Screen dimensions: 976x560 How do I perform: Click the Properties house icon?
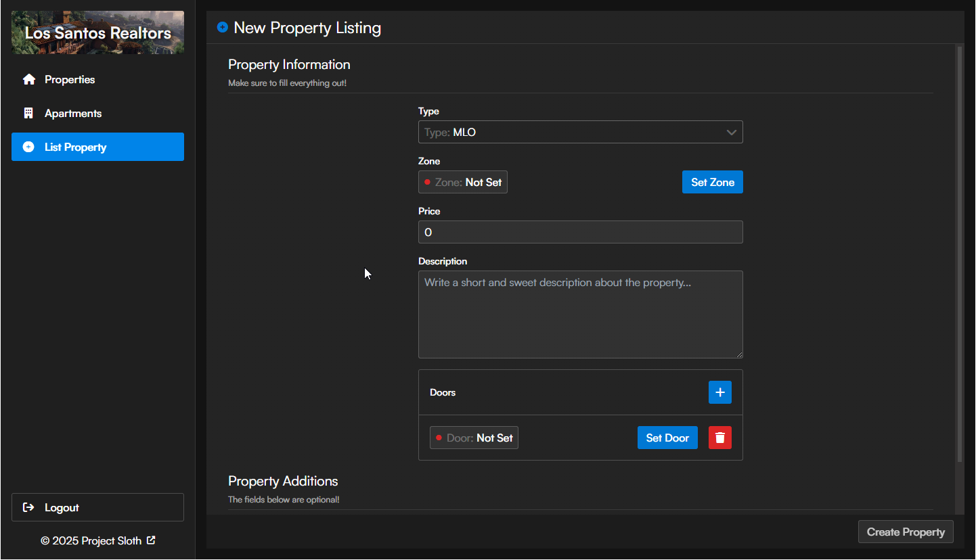(x=28, y=79)
